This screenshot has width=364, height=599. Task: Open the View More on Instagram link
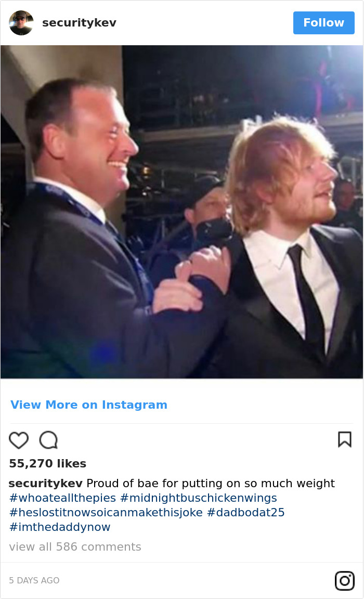89,405
